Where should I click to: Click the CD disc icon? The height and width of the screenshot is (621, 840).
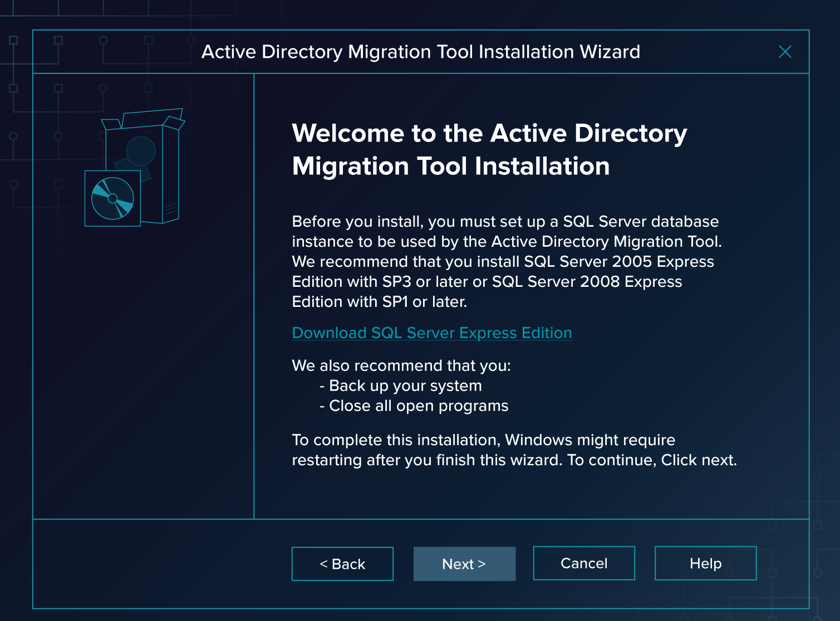tap(112, 199)
